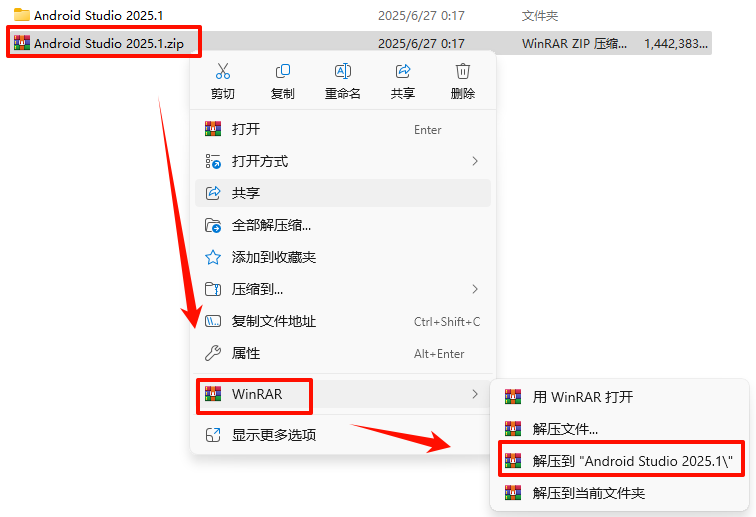Click the Copy (复制) icon
The width and height of the screenshot is (756, 517).
(x=283, y=71)
